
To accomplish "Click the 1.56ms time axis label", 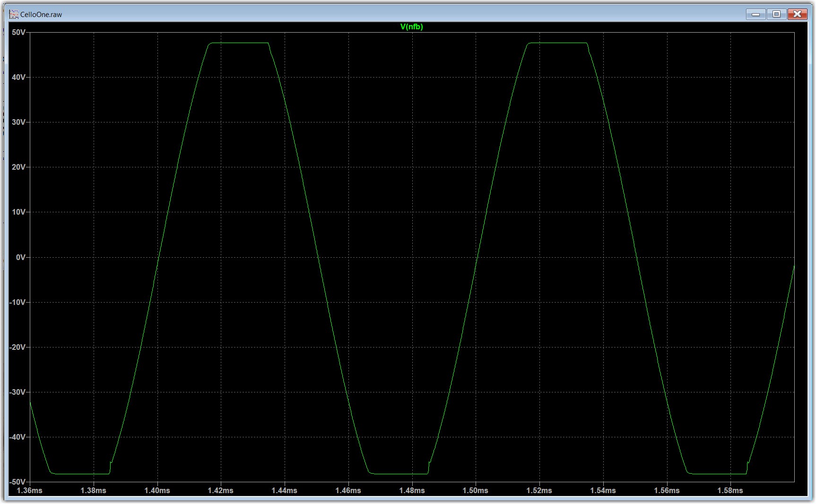I will point(667,491).
